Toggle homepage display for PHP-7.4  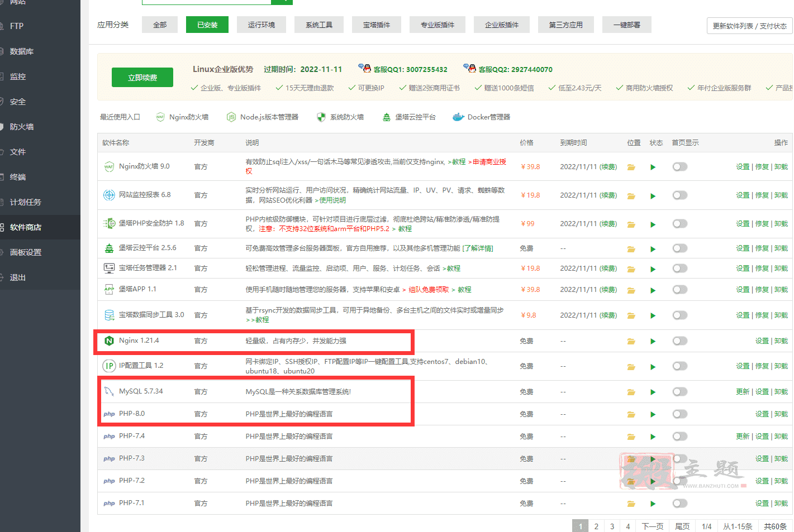(x=680, y=437)
